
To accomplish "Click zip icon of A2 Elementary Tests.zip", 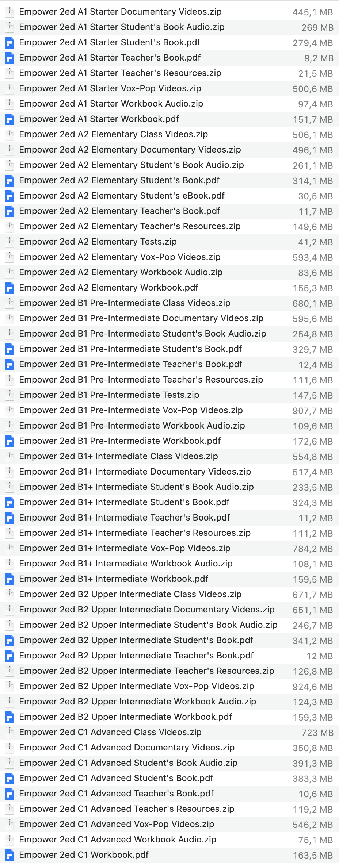I will (x=9, y=242).
